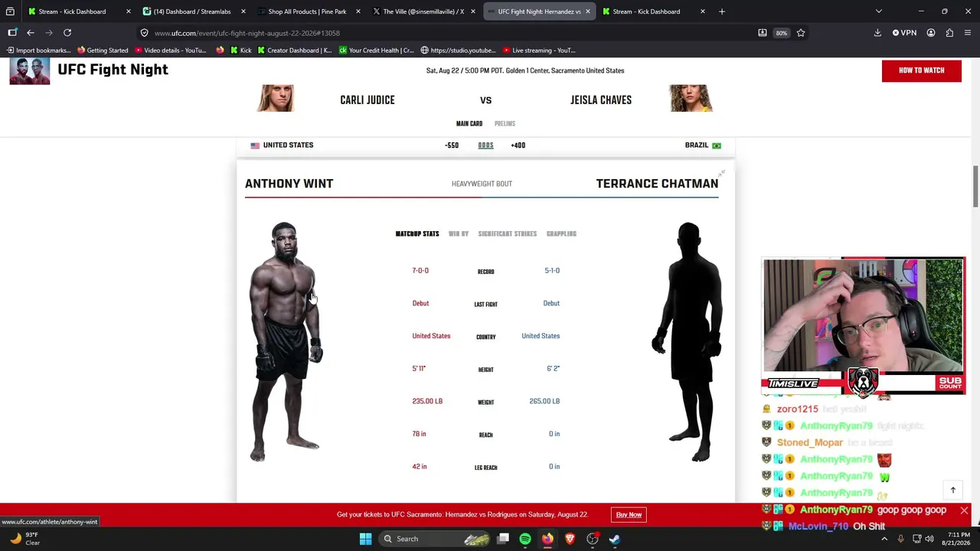Click Buy Now for Sacramento tickets

click(629, 514)
